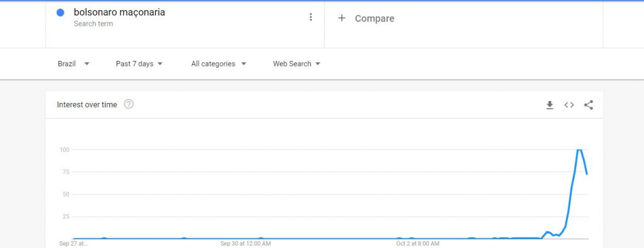The width and height of the screenshot is (644, 248).
Task: Open the Past 7 days time range dropdown
Action: [139, 64]
